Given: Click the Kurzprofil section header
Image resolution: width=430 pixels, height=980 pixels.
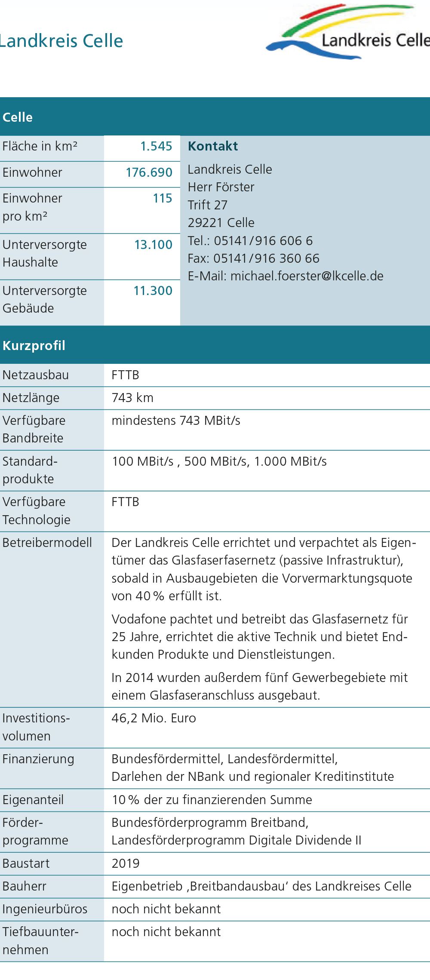Looking at the screenshot, I should coord(34,345).
